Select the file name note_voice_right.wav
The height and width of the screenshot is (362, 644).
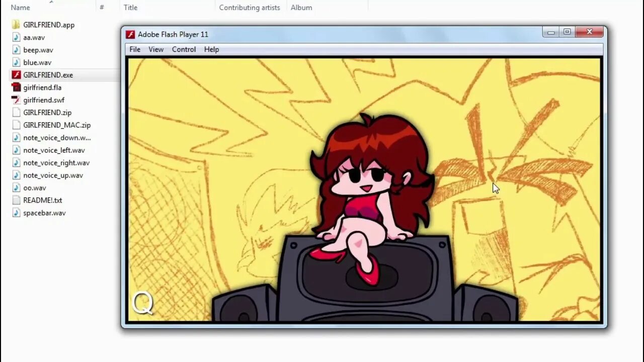point(56,163)
